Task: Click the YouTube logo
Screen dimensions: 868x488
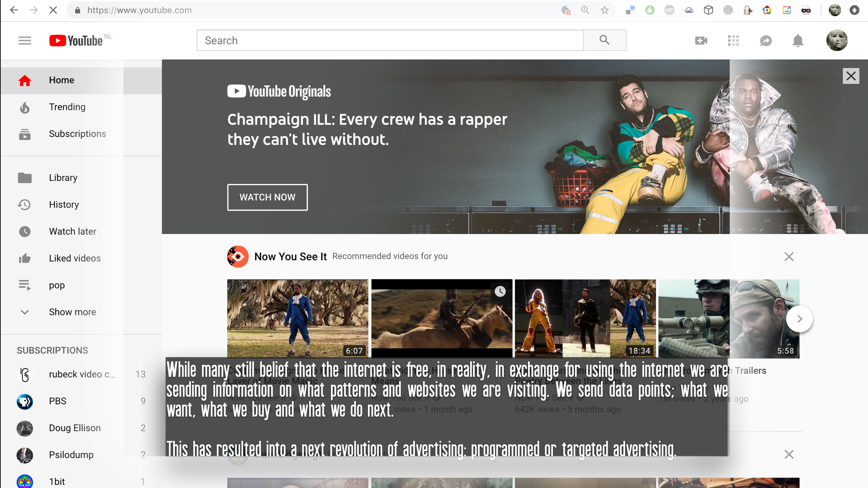Action: tap(76, 41)
